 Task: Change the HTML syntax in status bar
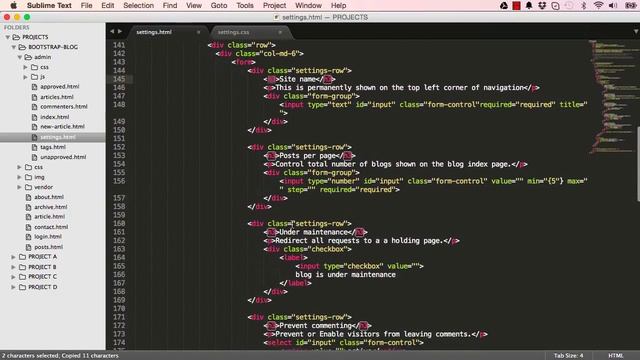coord(616,356)
